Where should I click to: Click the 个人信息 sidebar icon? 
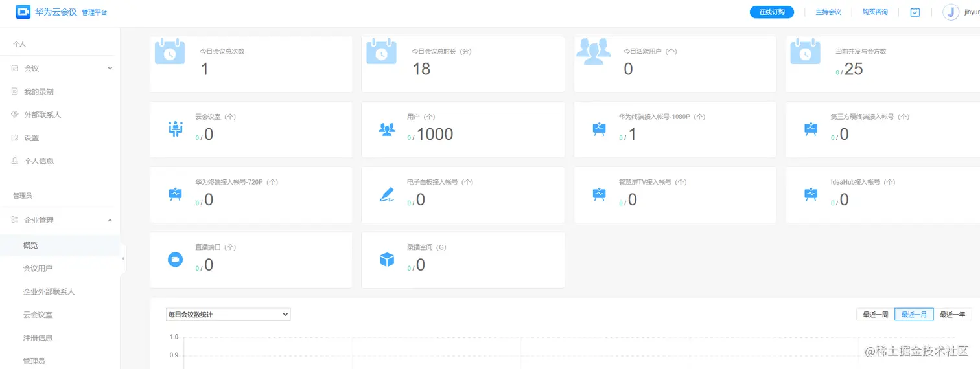[15, 161]
